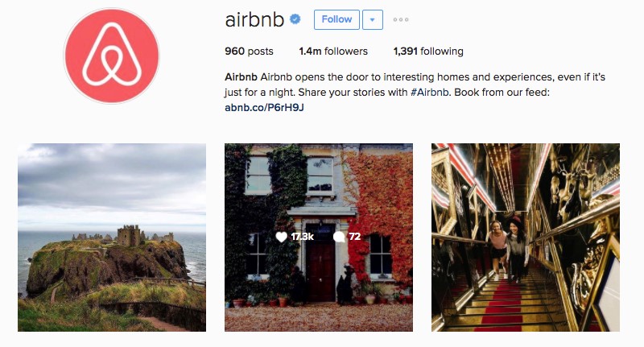This screenshot has height=347, width=644.
Task: Open the cliffside castle photo
Action: (x=112, y=238)
